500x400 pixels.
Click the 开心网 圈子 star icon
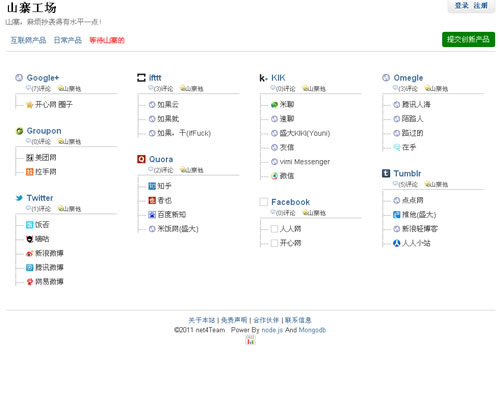30,105
